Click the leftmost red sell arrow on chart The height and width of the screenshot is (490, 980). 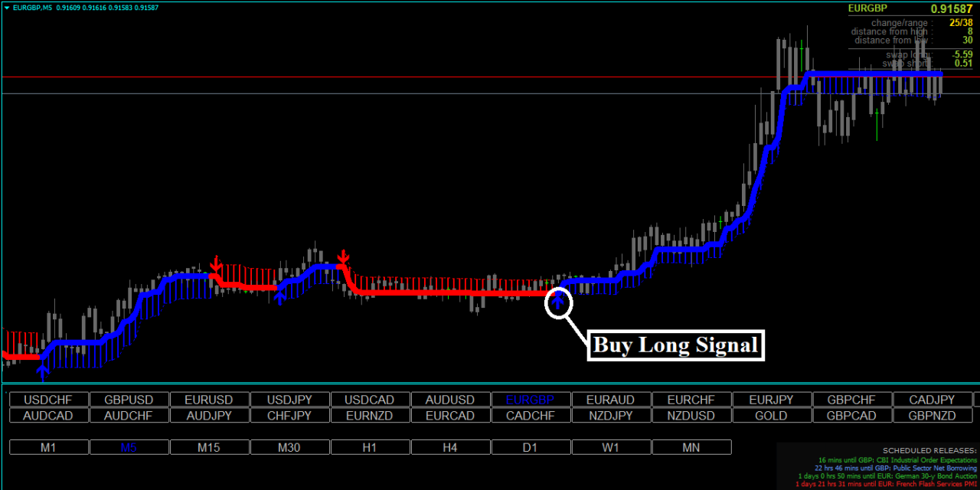coord(216,264)
